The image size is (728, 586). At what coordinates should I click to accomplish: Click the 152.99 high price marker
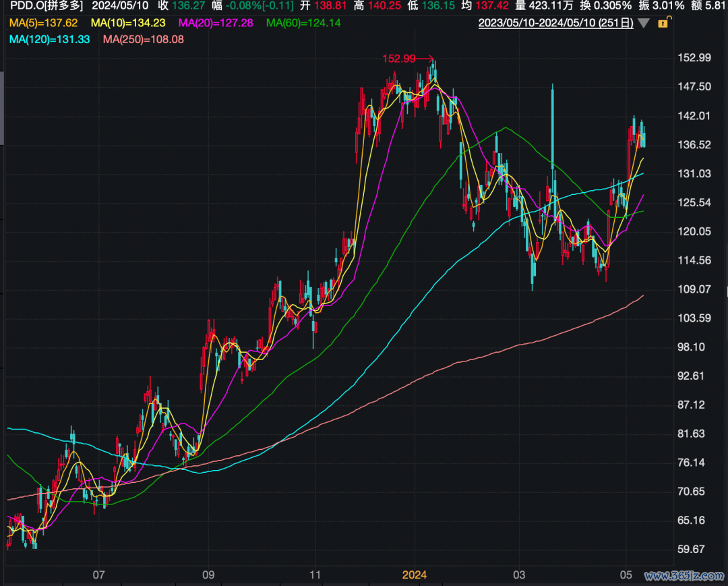click(x=399, y=59)
